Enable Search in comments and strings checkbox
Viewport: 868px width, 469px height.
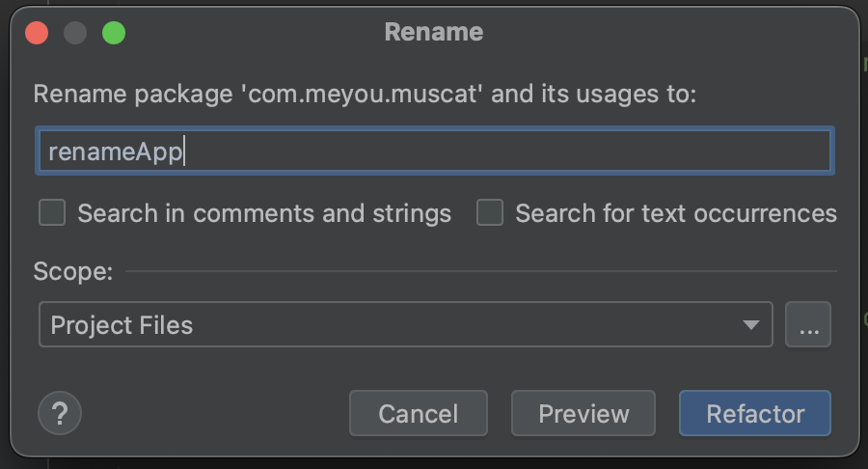click(52, 212)
